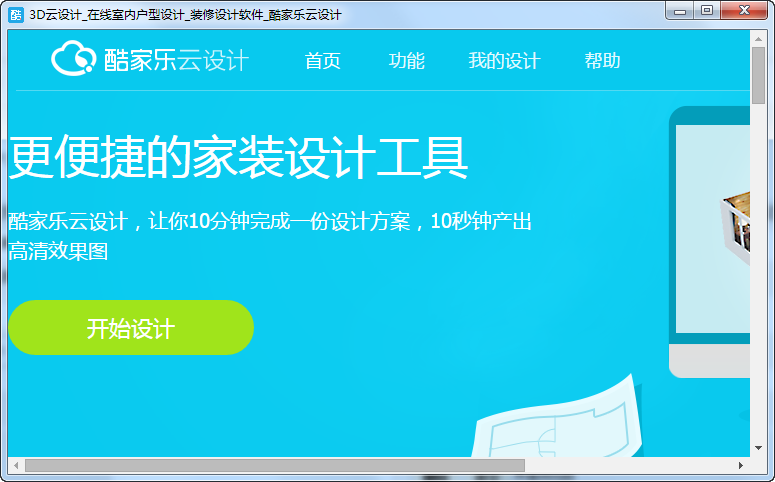
Task: Click the green 开始设计 button
Action: pyautogui.click(x=131, y=327)
